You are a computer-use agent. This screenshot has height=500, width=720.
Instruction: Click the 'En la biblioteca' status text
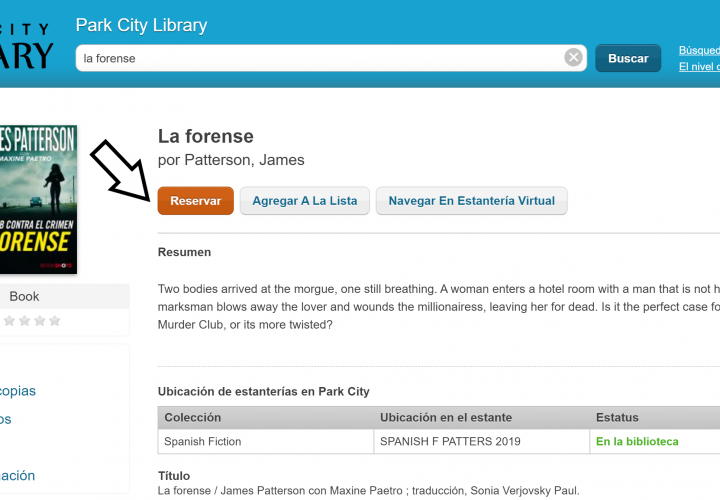[637, 441]
